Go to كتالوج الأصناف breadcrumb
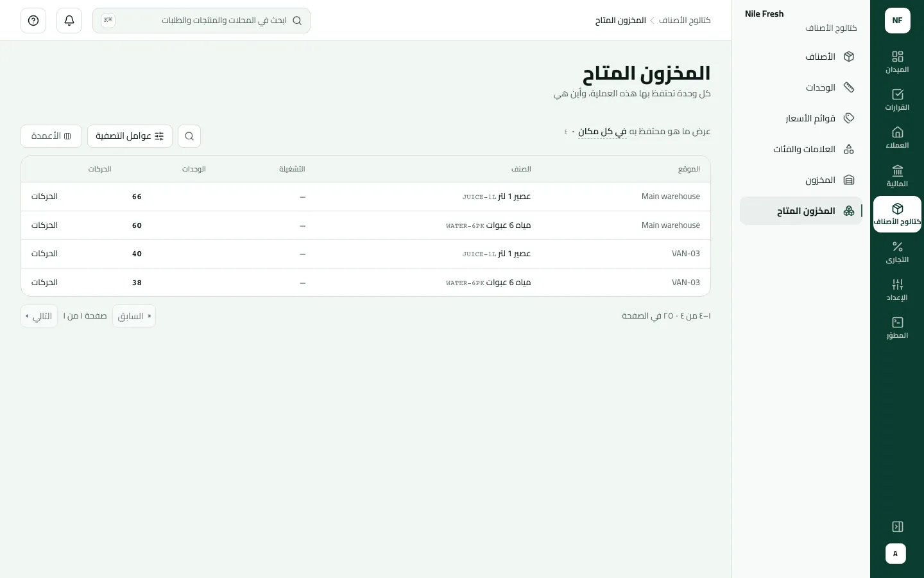Screen dimensions: 924x578 [x=685, y=21]
